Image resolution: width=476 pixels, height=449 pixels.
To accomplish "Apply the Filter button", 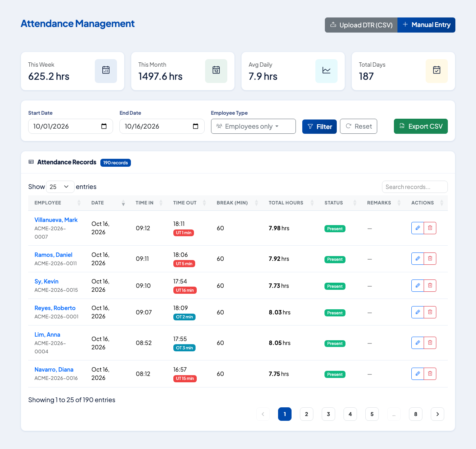I will tap(320, 127).
